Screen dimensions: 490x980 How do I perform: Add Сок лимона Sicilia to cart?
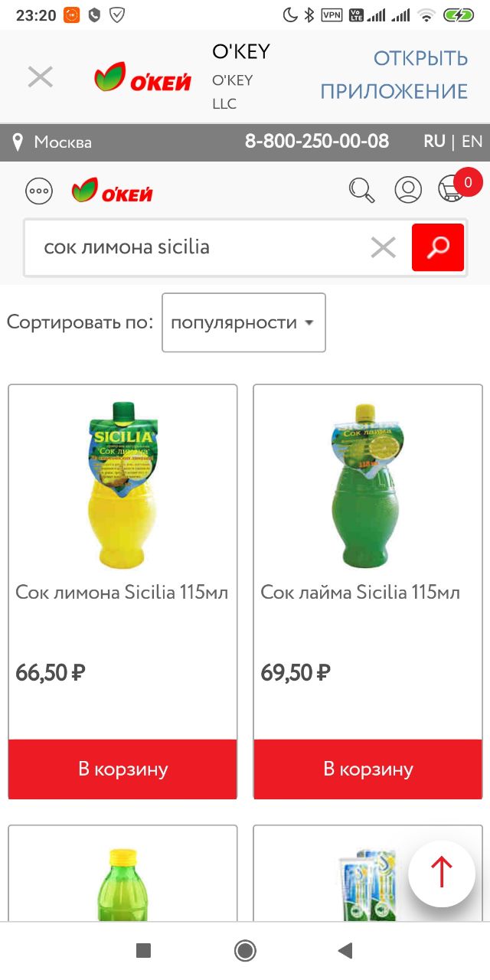tap(122, 769)
